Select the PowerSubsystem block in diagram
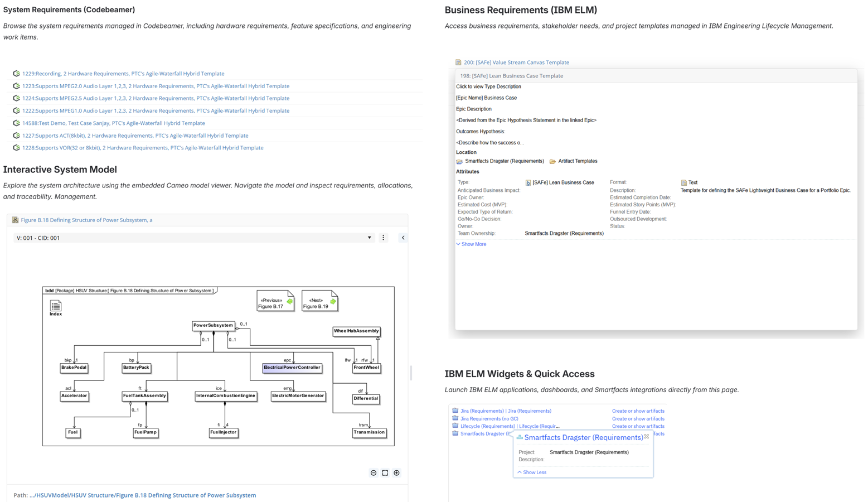This screenshot has width=868, height=502. click(x=214, y=325)
